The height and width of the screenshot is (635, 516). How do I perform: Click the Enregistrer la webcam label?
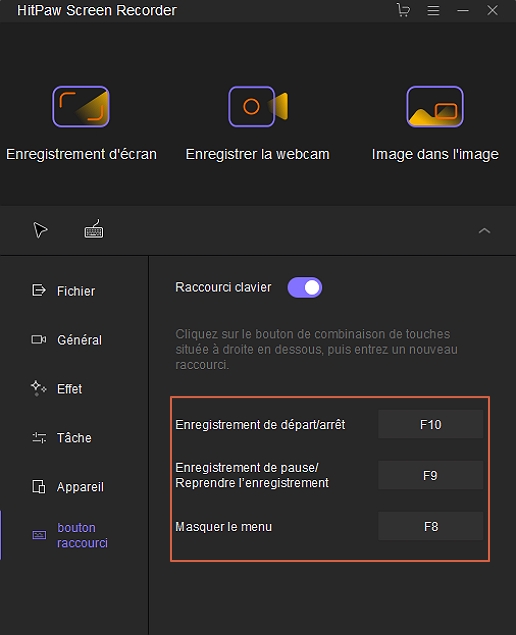(x=258, y=154)
